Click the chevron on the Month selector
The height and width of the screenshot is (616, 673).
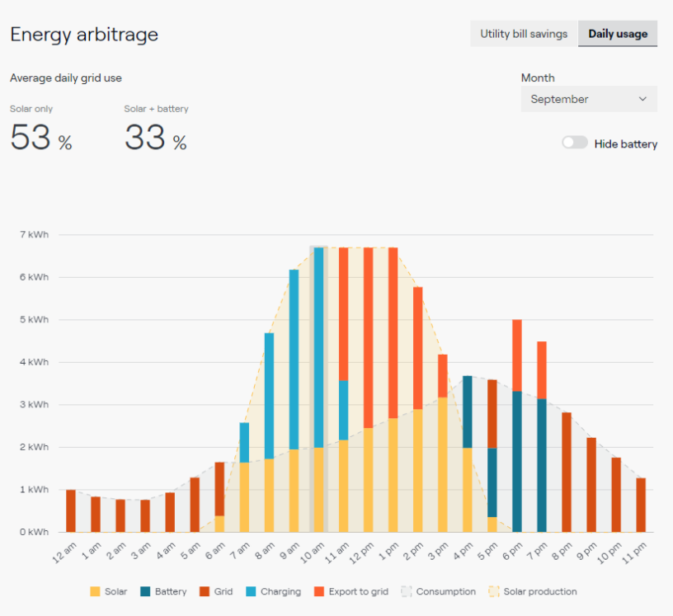[642, 99]
